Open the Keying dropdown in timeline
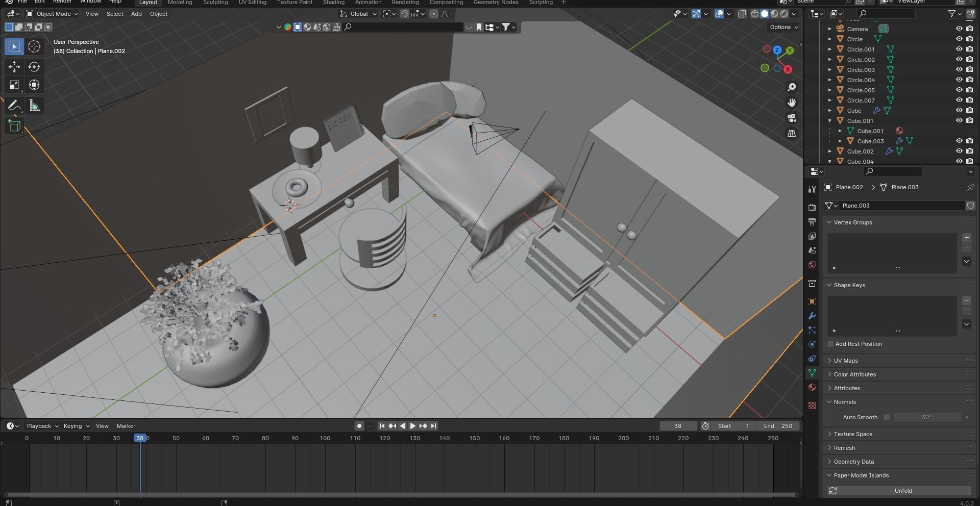 click(76, 426)
